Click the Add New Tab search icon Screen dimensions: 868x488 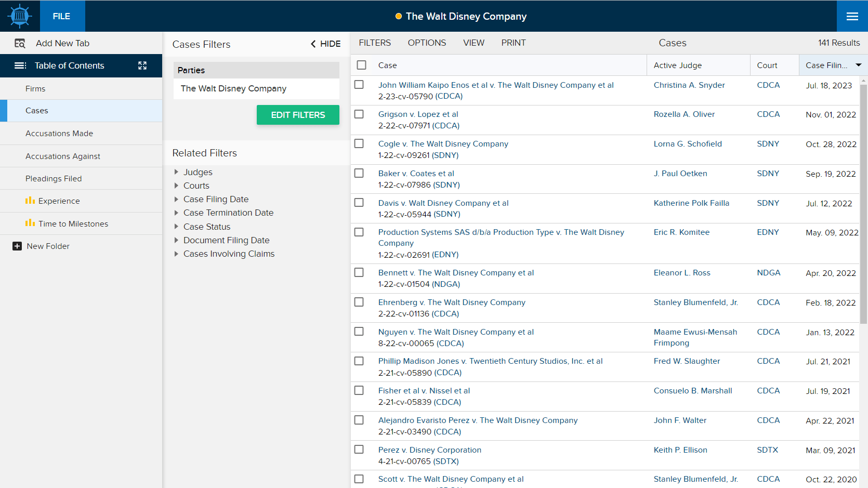20,44
